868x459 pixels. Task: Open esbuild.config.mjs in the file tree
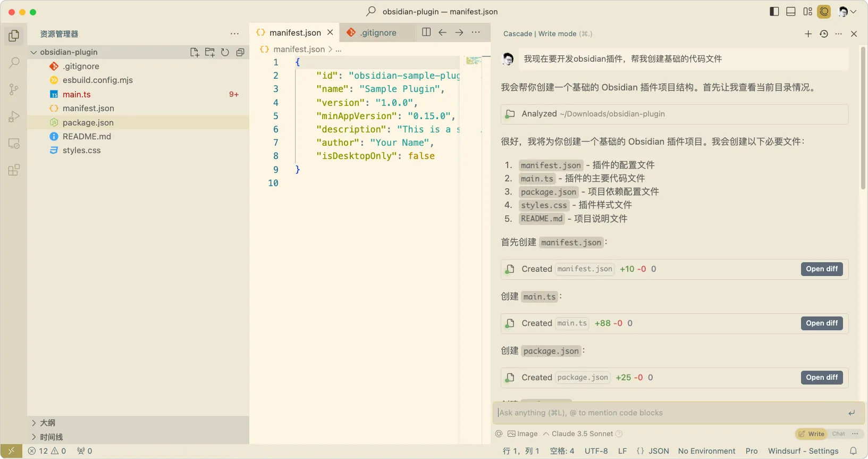138,80
